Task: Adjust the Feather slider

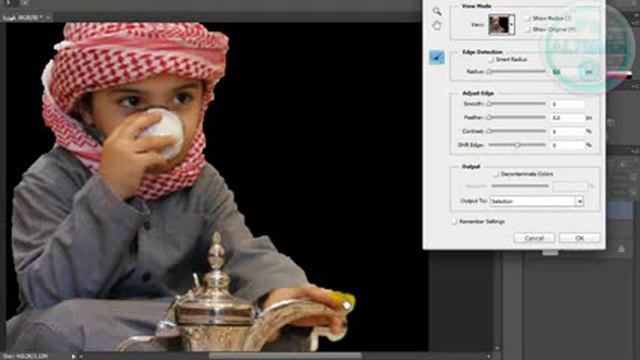Action: pyautogui.click(x=517, y=118)
